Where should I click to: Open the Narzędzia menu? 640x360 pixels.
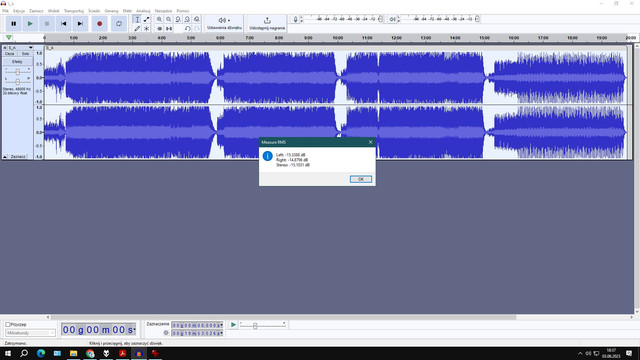coord(163,11)
